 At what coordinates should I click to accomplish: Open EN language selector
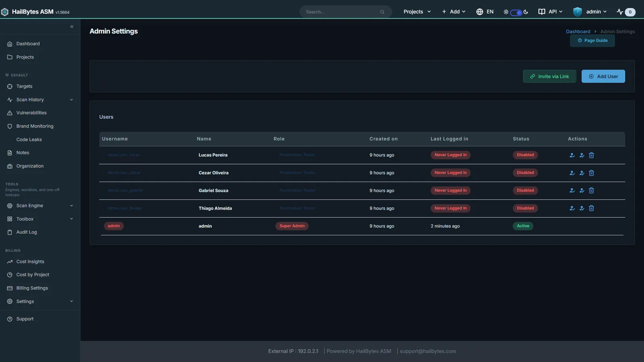coord(485,12)
